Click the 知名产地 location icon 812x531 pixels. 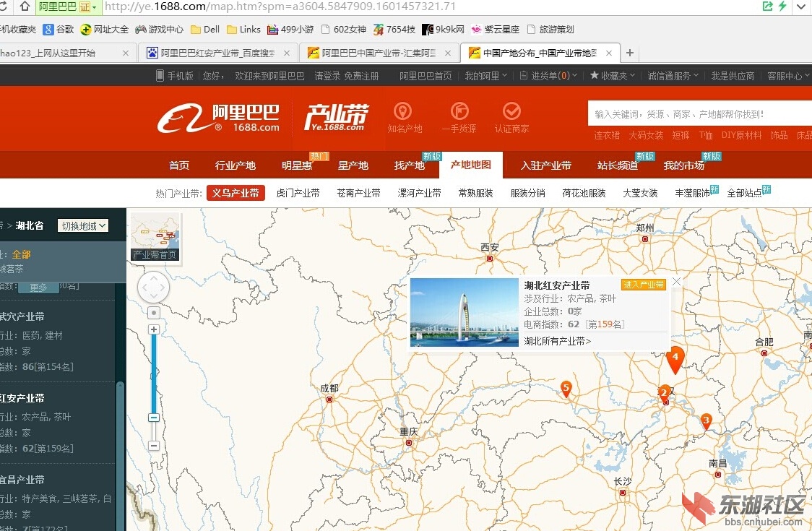click(403, 111)
